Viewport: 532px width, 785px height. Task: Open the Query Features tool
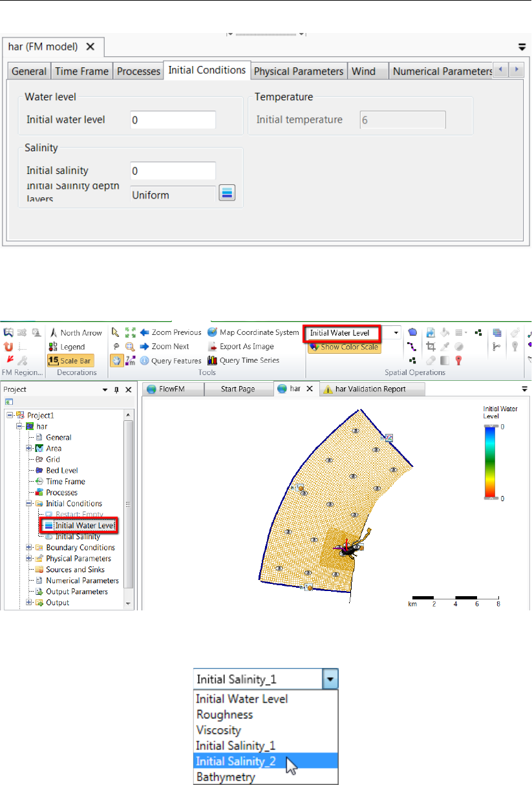click(171, 361)
